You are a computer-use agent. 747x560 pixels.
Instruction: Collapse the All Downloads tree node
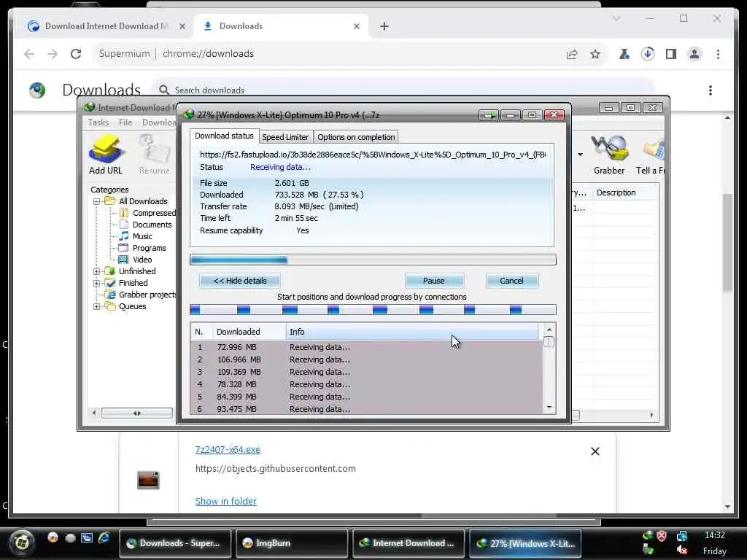(x=96, y=201)
